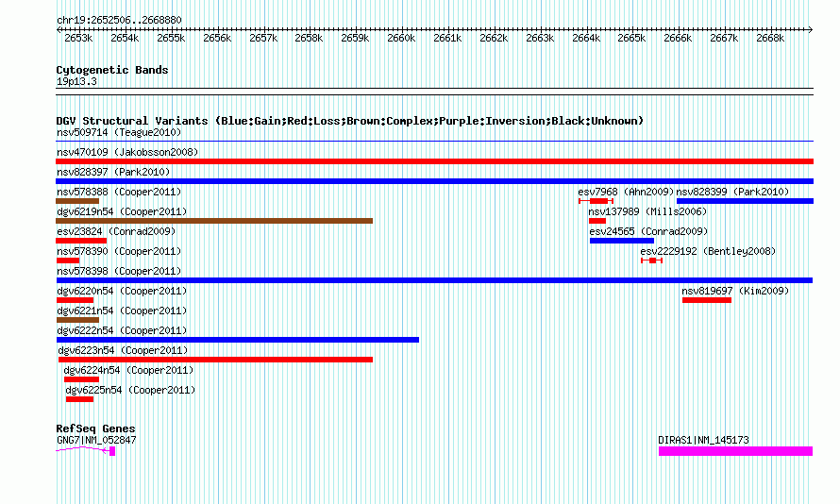Click the RefSeq Genes track title
The width and height of the screenshot is (840, 504).
point(95,428)
